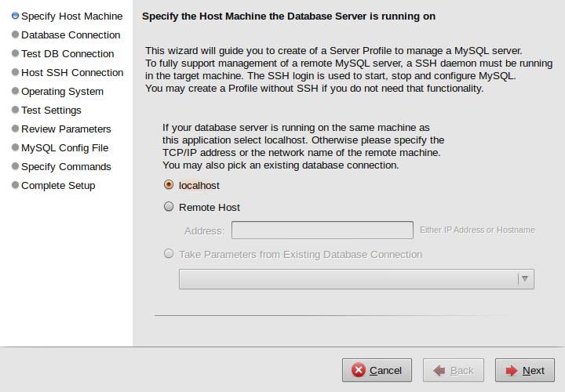Click the Operating System step bullet icon
Image resolution: width=565 pixels, height=392 pixels.
coord(15,91)
